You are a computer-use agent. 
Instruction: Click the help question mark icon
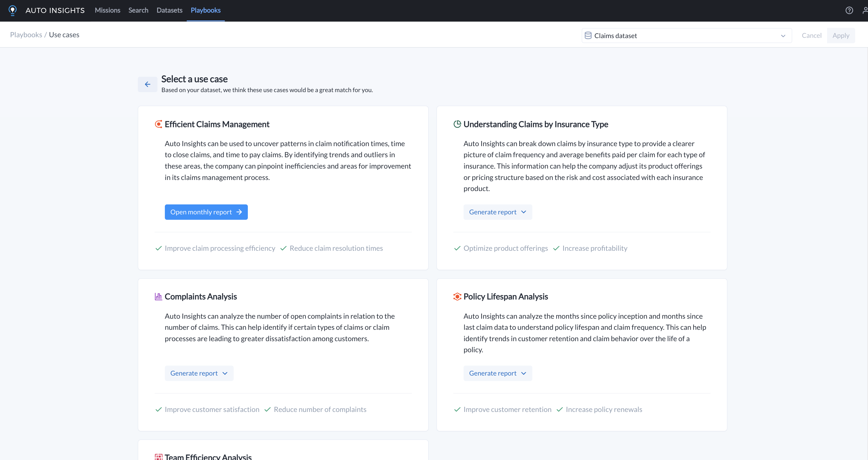pos(850,10)
